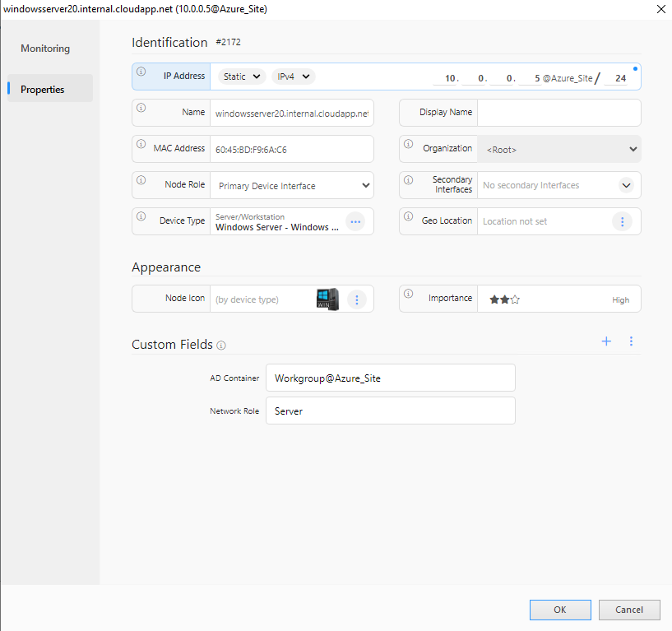The height and width of the screenshot is (631, 672).
Task: Click the Importance info icon
Action: click(x=409, y=294)
